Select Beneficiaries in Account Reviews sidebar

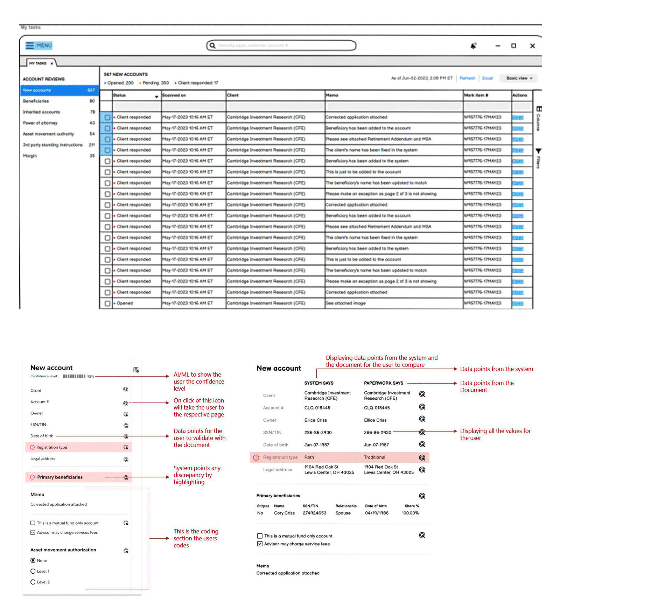click(36, 101)
